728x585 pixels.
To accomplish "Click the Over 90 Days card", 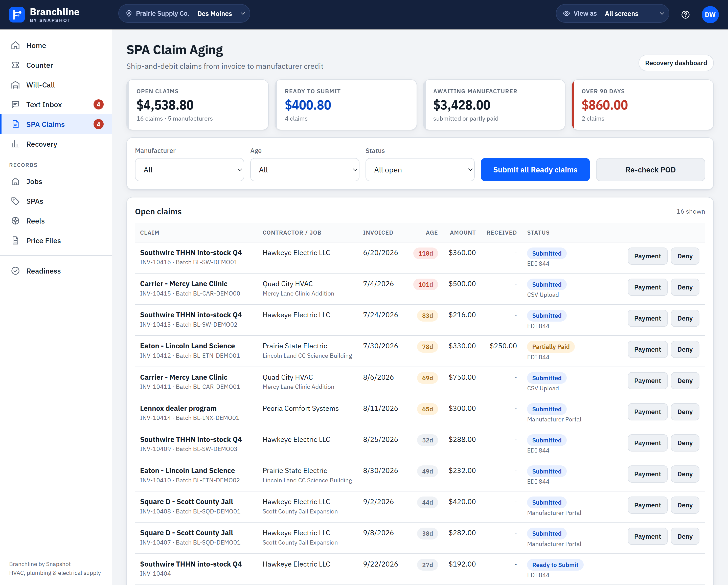I will 643,105.
